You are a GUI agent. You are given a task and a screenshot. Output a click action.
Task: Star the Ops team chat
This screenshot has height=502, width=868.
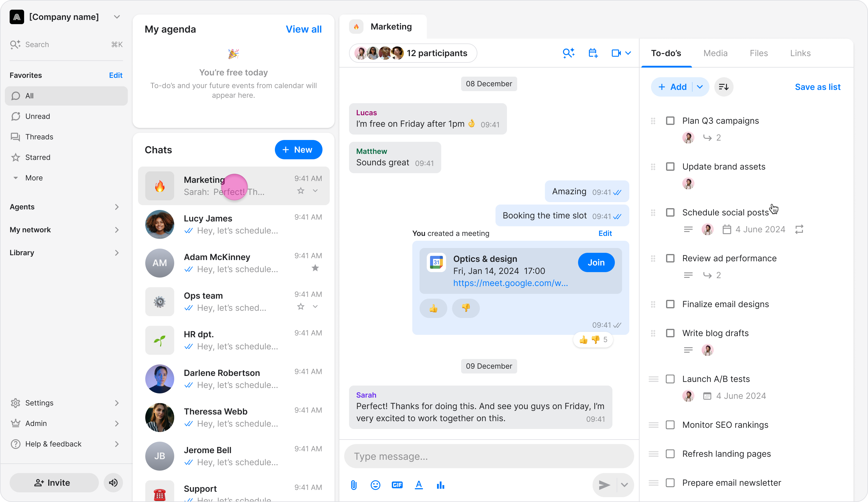click(301, 307)
